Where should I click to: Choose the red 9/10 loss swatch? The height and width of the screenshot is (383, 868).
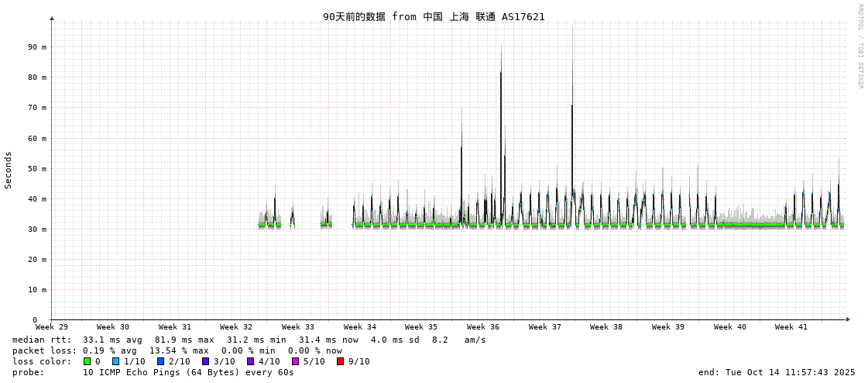click(340, 361)
